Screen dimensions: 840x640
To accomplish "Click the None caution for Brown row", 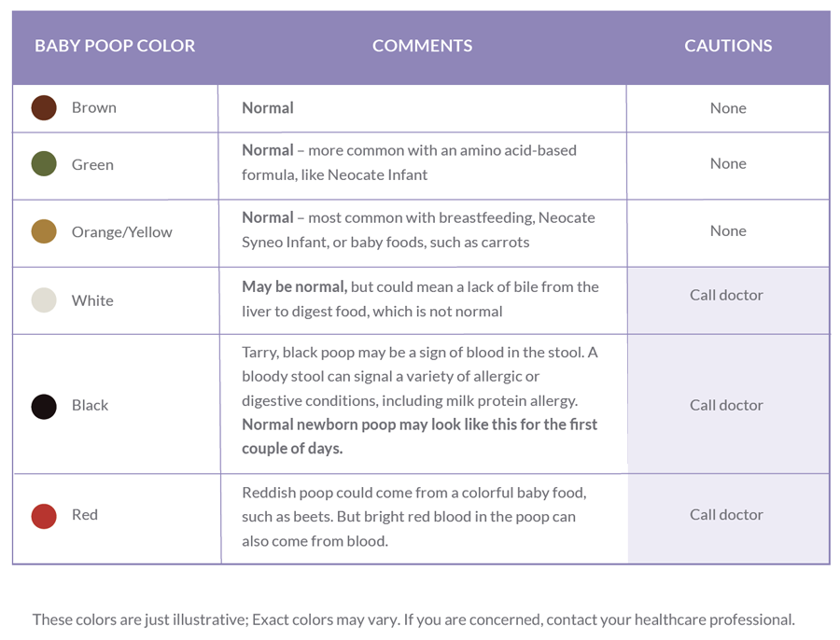I will click(x=728, y=108).
